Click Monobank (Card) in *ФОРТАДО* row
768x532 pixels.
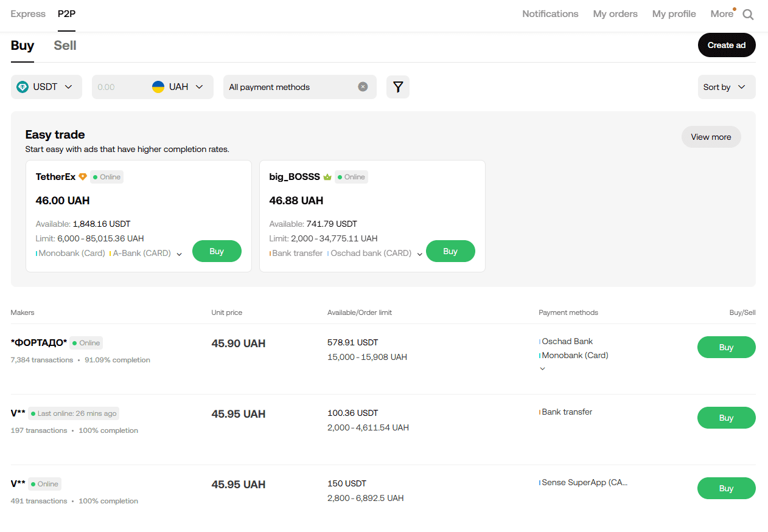tap(575, 355)
